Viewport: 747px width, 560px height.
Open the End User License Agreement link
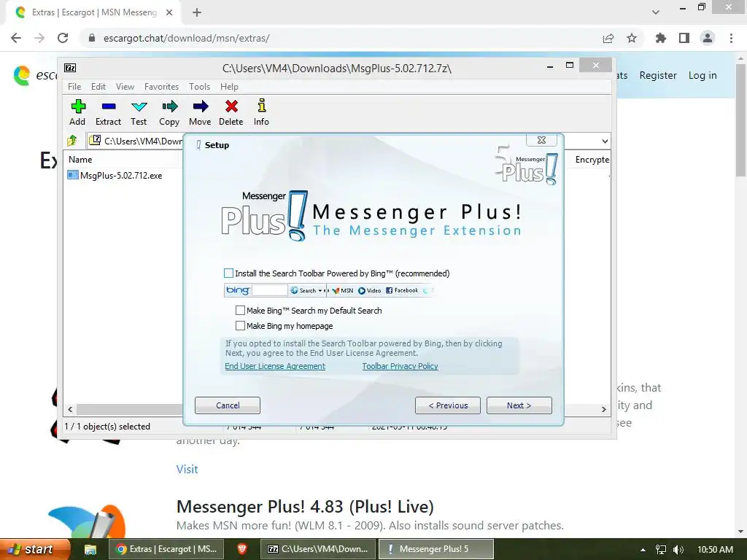pyautogui.click(x=275, y=366)
